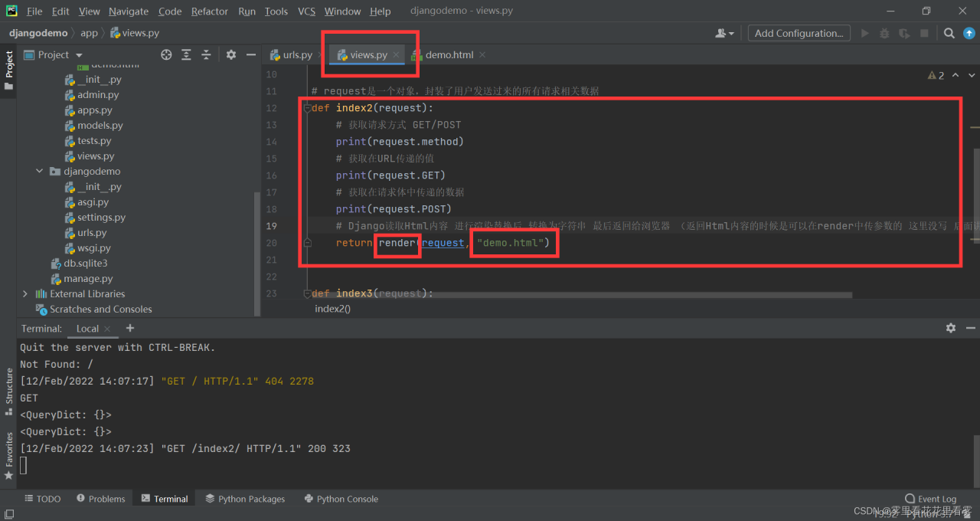
Task: Open the user account icon dropdown
Action: pos(724,33)
